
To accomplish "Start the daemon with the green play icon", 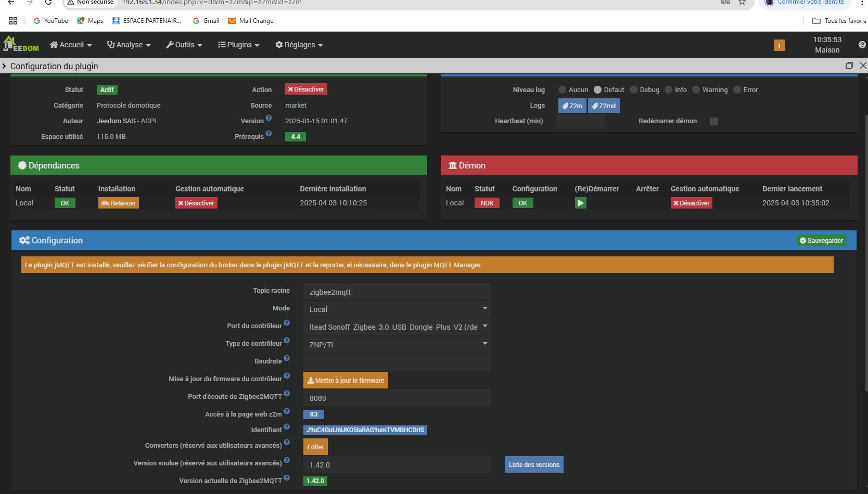I will 580,203.
